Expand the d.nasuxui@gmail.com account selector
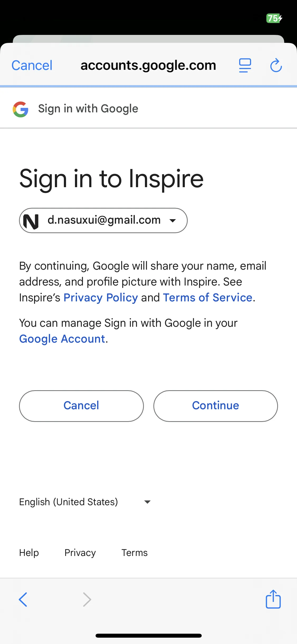The image size is (297, 644). point(103,220)
